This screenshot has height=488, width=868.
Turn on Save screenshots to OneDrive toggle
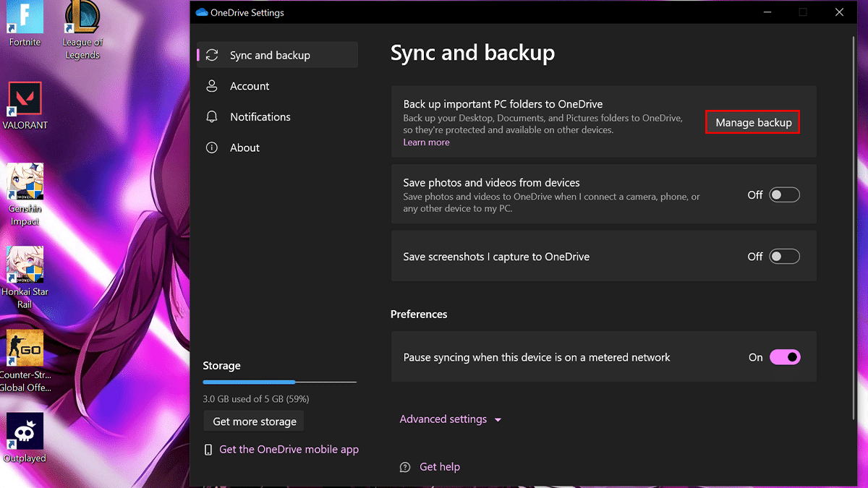point(784,257)
